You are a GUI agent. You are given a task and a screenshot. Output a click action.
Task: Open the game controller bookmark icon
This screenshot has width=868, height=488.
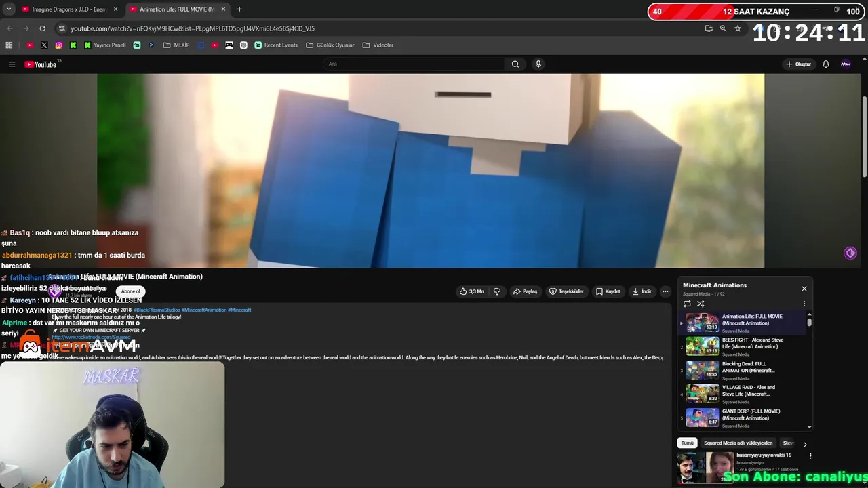coord(229,45)
